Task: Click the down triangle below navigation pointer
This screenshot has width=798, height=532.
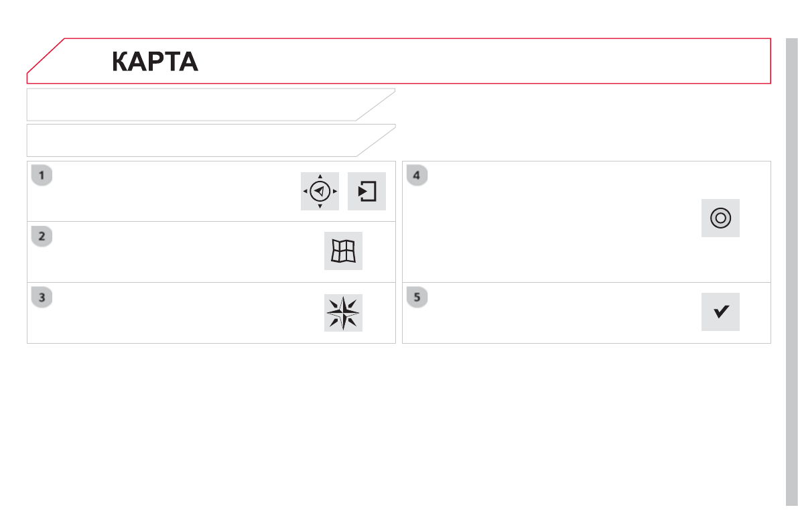Action: 320,206
